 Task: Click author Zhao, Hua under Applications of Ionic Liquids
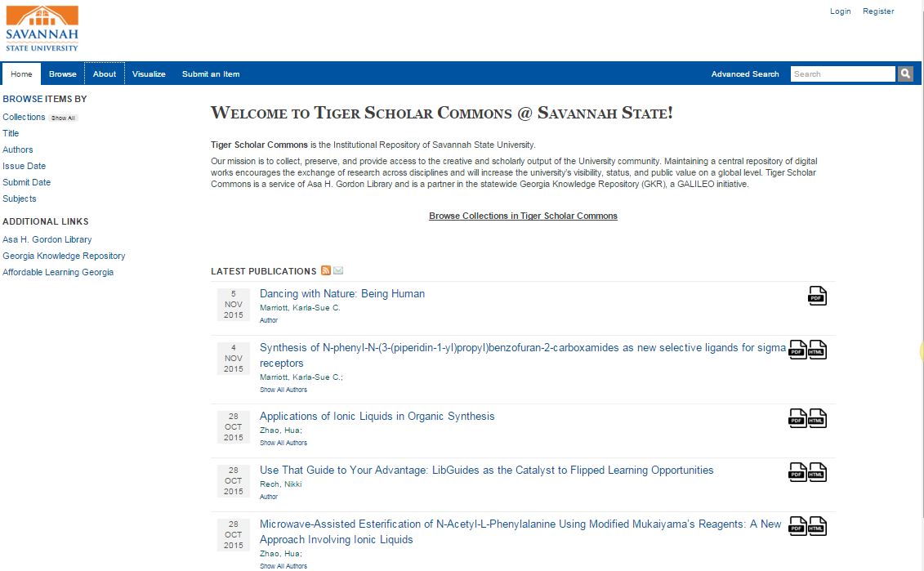pos(280,430)
